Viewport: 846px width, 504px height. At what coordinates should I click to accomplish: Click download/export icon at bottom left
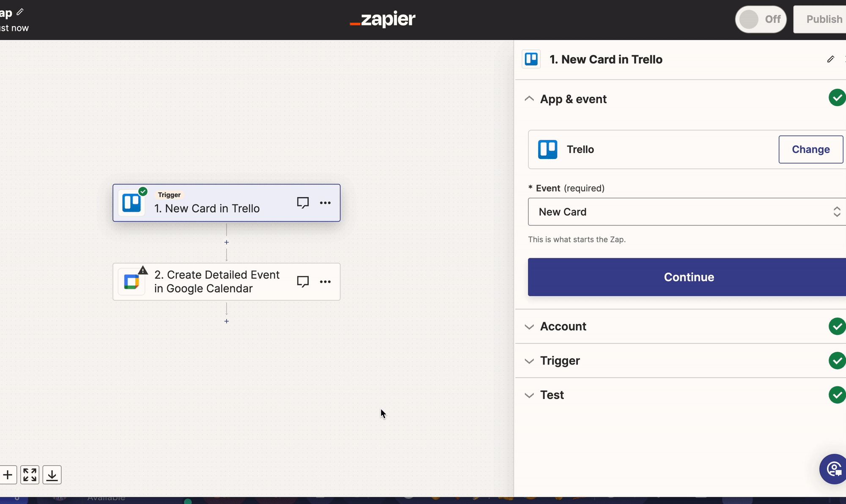(x=52, y=475)
